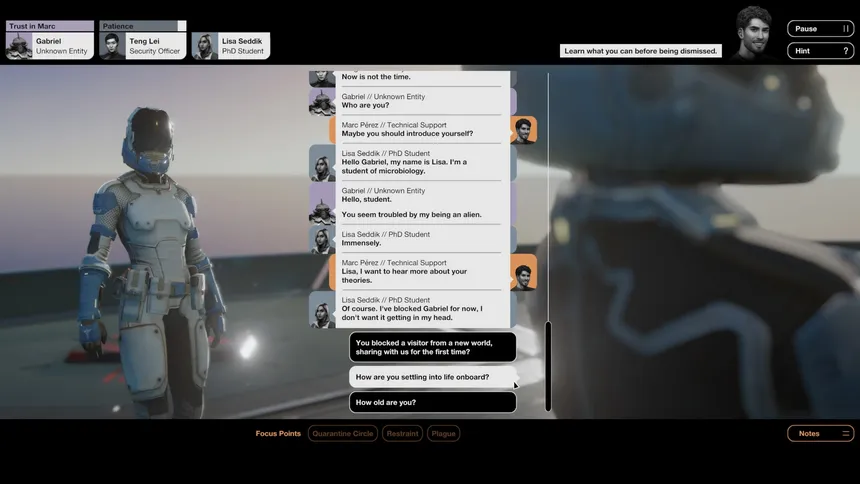Viewport: 860px width, 484px height.
Task: Select Gabriel Unknown Entity character card
Action: click(50, 46)
